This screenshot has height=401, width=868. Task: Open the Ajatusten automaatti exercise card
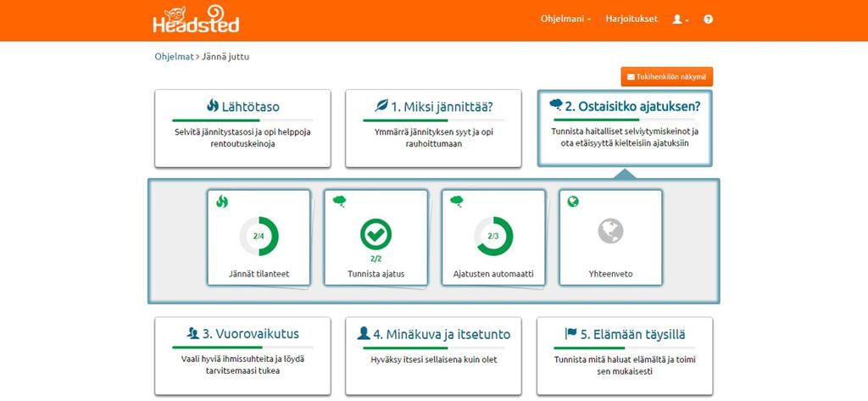coord(493,237)
